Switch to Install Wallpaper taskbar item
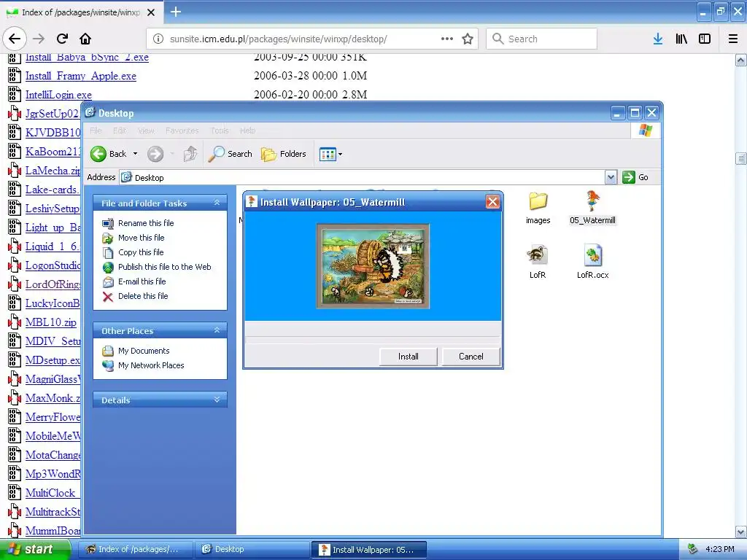Image resolution: width=747 pixels, height=560 pixels. pos(369,550)
